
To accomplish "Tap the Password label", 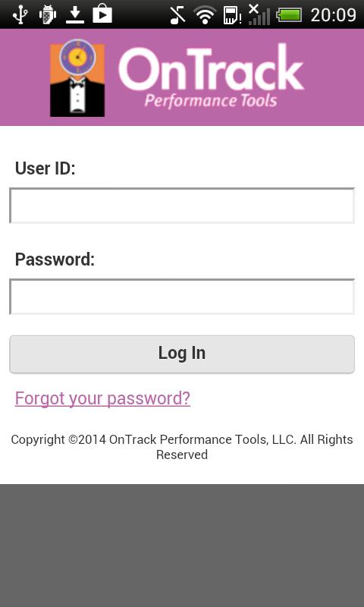I will (55, 259).
